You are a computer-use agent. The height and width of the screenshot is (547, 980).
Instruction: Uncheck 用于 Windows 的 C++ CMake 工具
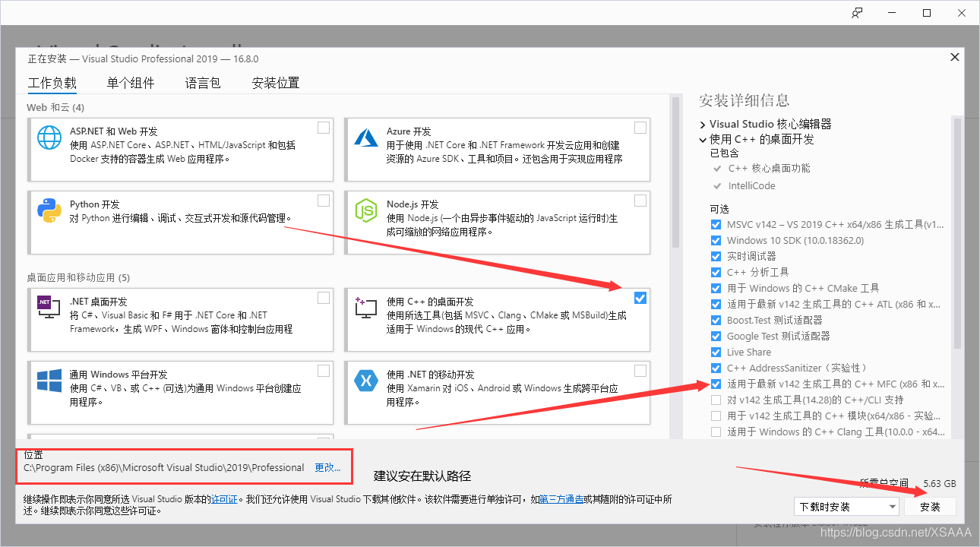point(716,289)
